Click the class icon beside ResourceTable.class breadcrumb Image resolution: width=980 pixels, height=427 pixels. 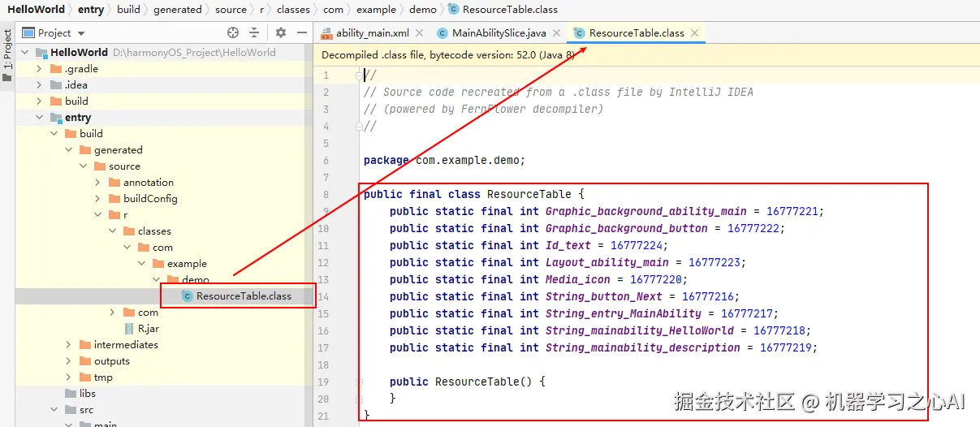click(453, 10)
